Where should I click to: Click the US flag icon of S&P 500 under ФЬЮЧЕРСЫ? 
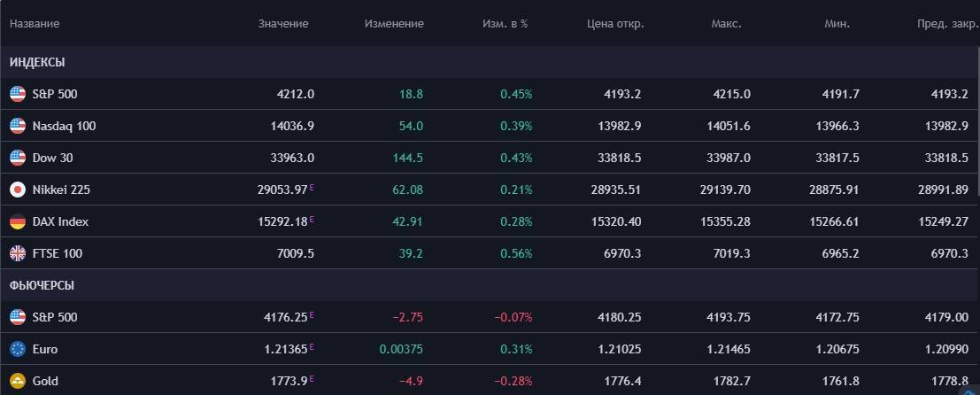pyautogui.click(x=17, y=317)
